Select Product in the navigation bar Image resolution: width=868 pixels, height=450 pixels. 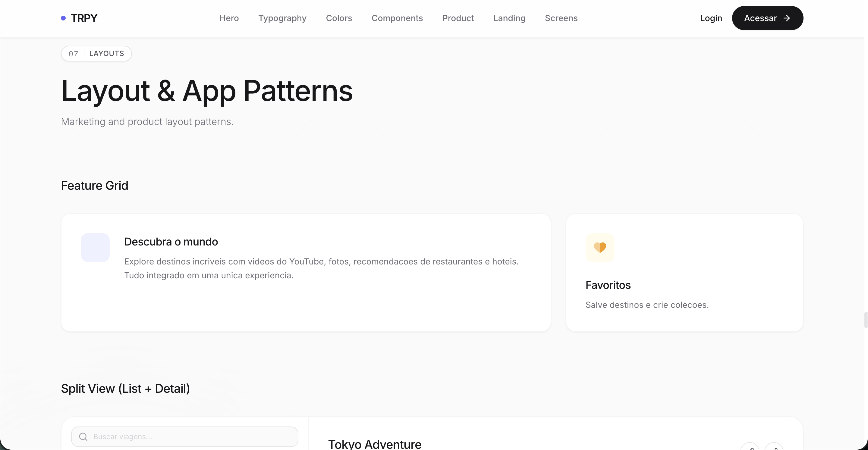[x=458, y=18]
